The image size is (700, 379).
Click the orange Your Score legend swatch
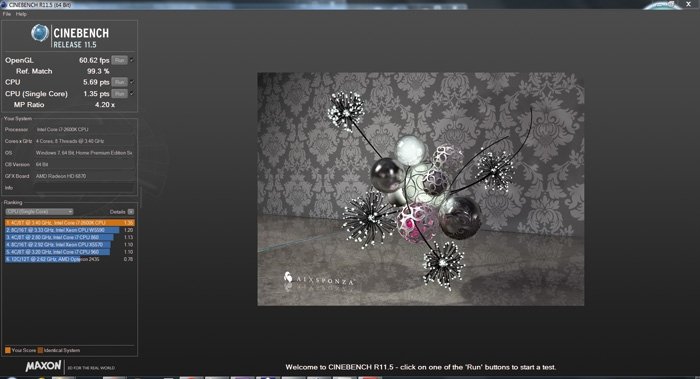point(8,350)
